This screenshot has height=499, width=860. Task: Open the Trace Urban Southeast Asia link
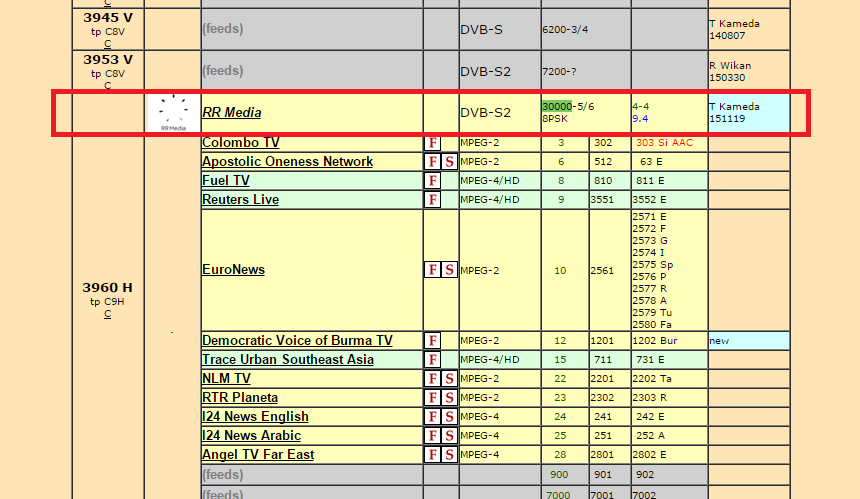tap(288, 360)
